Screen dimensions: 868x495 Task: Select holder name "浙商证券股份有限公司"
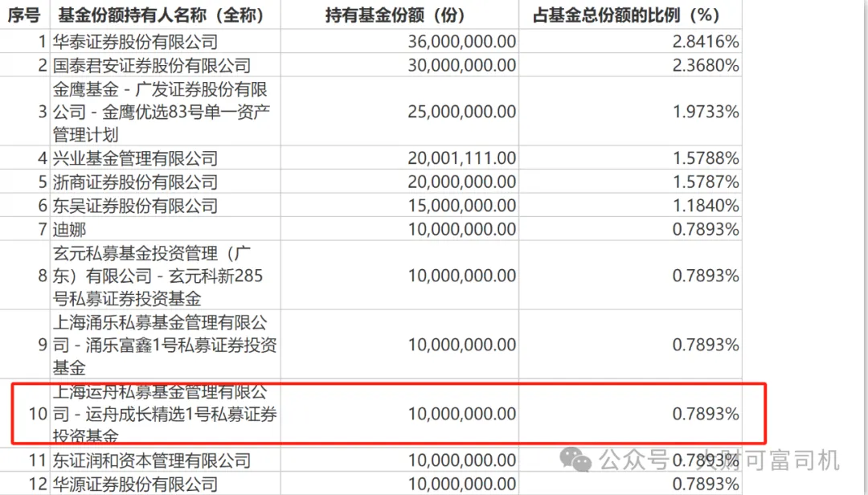136,182
